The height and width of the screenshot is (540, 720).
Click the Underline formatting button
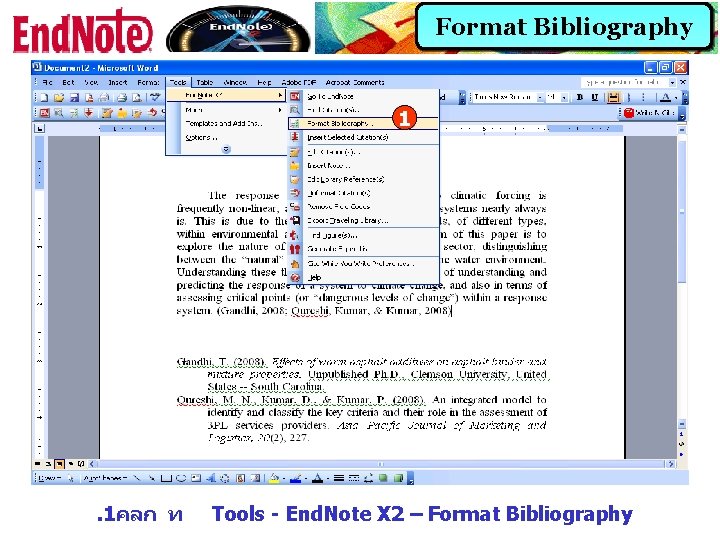(595, 97)
